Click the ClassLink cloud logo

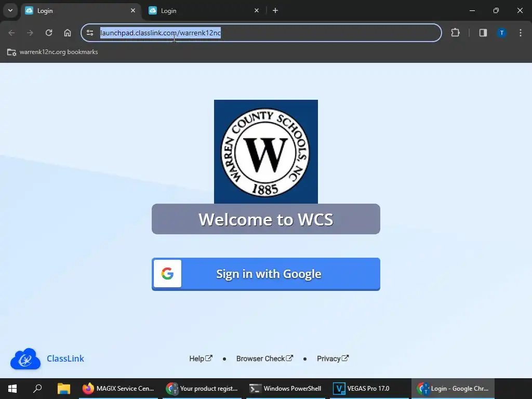[x=25, y=358]
